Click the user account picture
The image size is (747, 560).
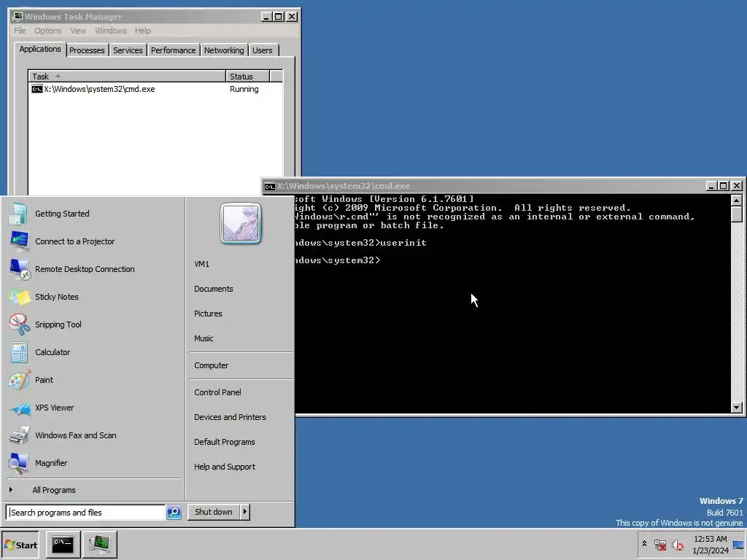[241, 223]
